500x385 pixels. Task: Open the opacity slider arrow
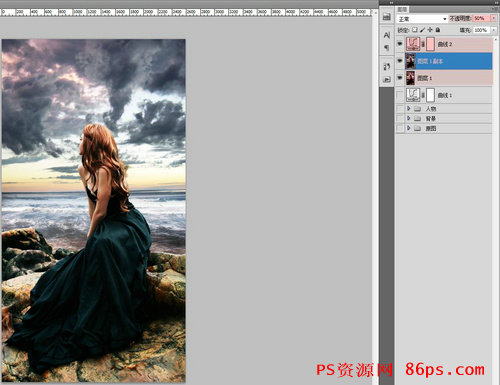494,18
